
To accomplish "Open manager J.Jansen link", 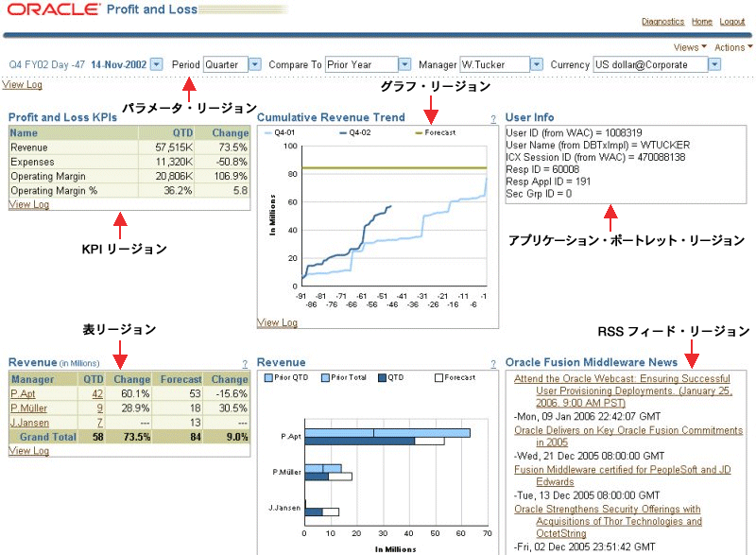I will [30, 423].
